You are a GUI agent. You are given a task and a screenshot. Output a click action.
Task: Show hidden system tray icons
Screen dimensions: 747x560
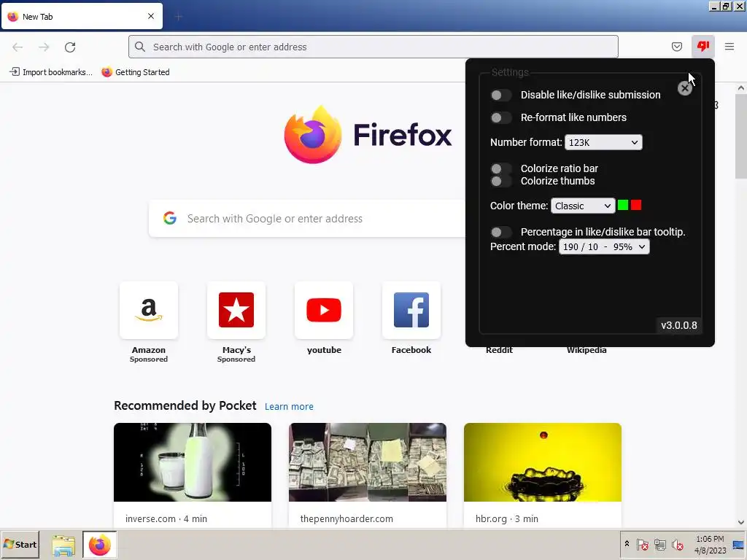pos(627,543)
